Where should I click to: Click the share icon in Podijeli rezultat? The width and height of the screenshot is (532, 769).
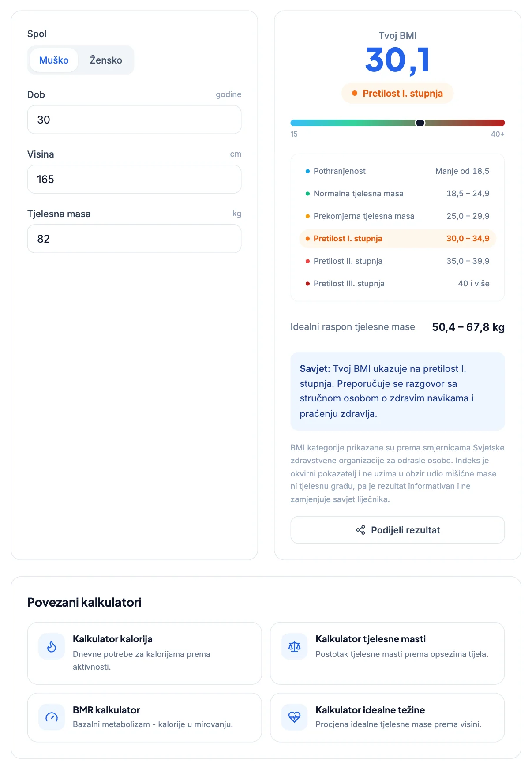click(x=360, y=530)
